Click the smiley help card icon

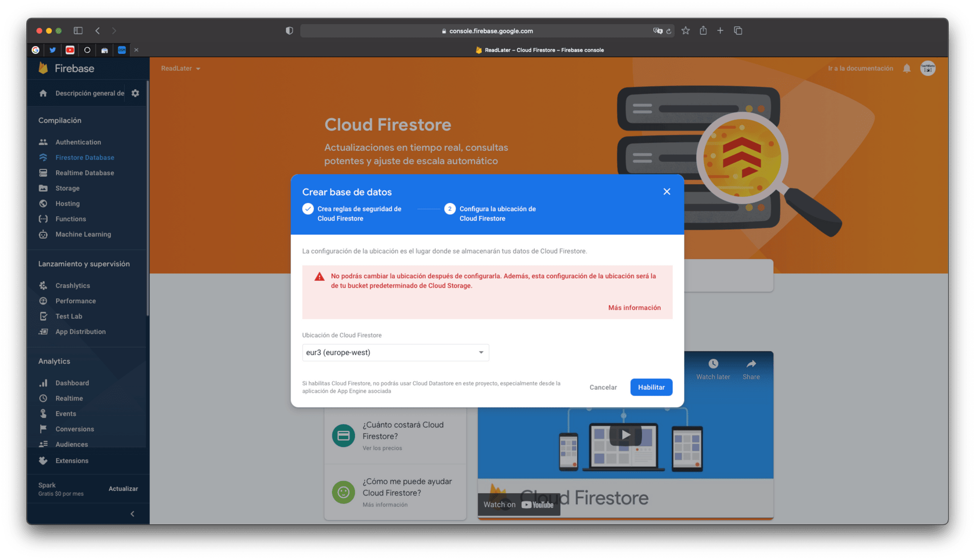pyautogui.click(x=343, y=492)
